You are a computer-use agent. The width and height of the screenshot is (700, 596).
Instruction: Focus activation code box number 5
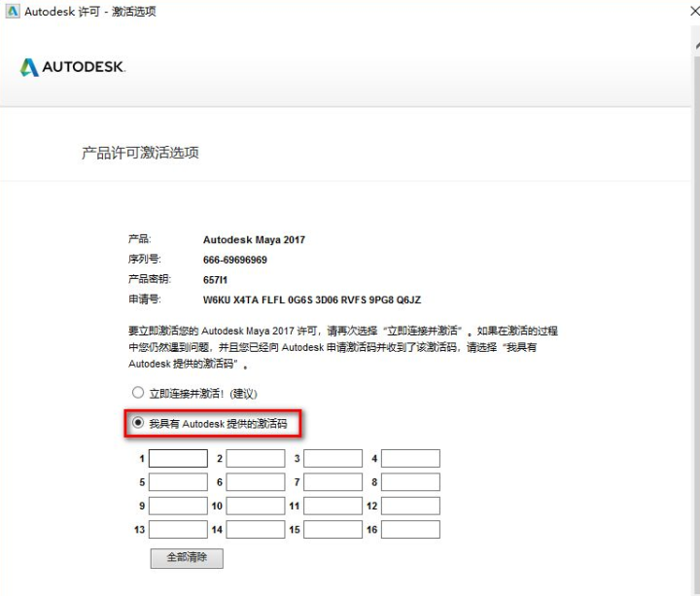tap(178, 482)
